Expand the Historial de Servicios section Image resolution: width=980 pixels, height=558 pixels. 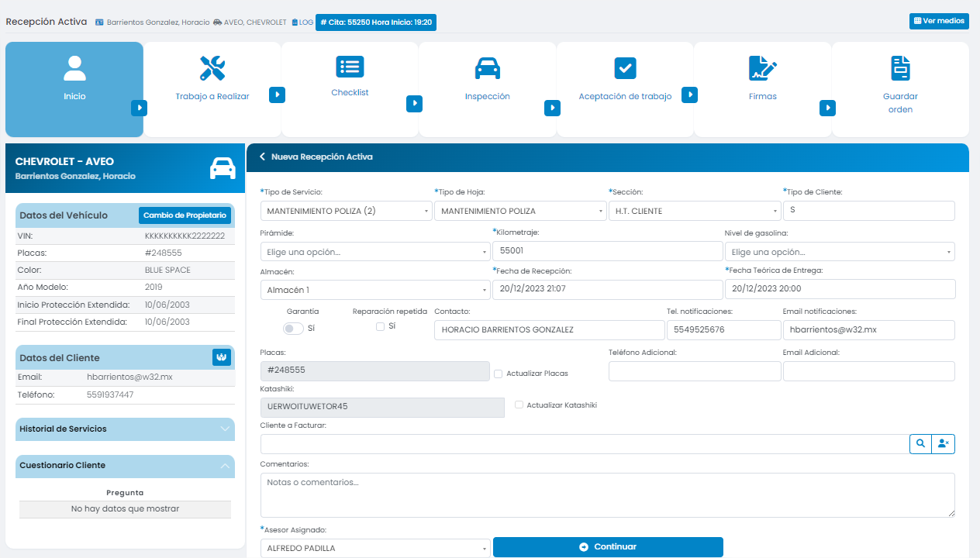pyautogui.click(x=125, y=429)
